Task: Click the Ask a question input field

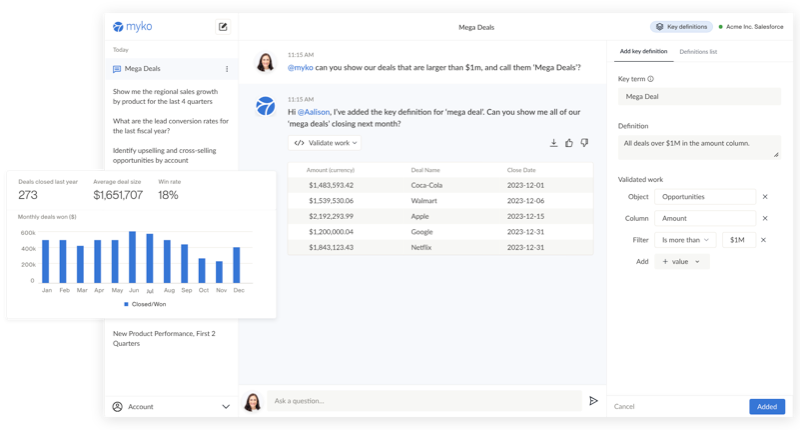Action: 424,401
